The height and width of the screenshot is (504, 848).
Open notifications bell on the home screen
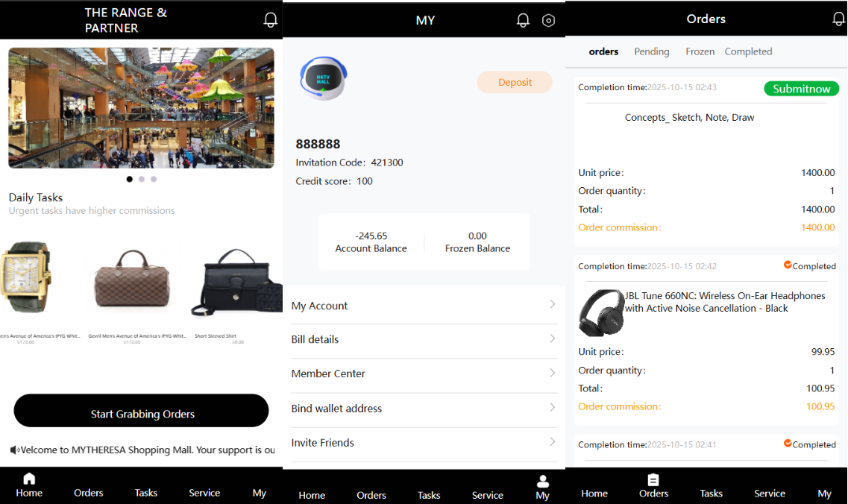271,20
